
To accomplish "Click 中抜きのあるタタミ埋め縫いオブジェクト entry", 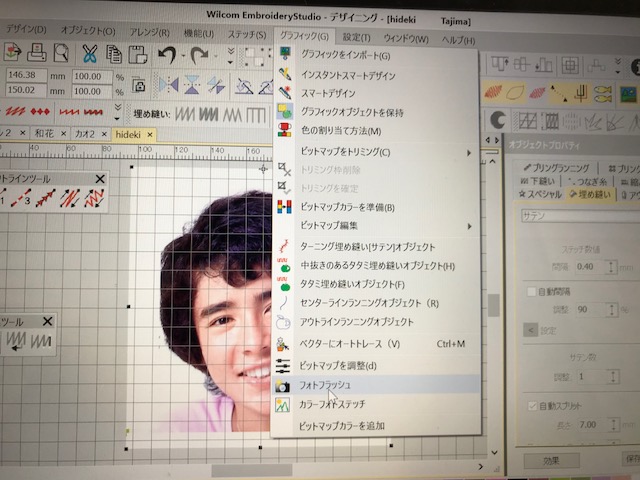I will tap(378, 266).
